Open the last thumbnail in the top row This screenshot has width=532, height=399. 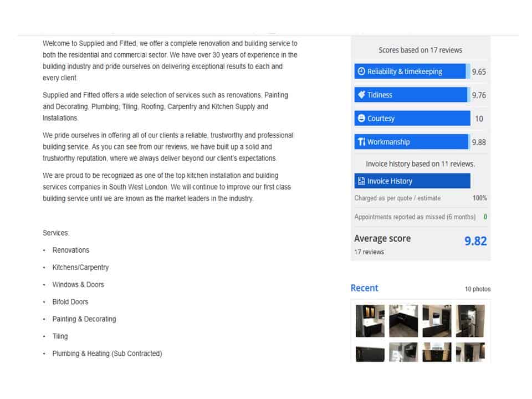(470, 320)
